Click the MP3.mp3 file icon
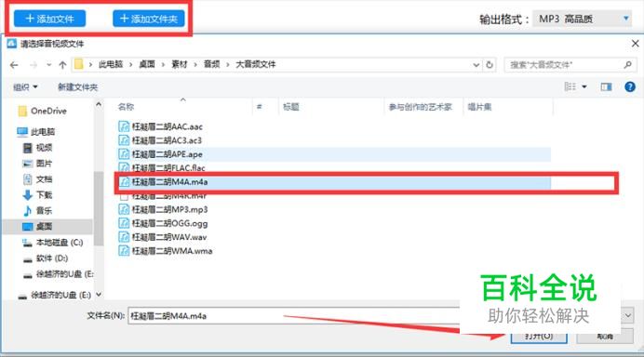Image resolution: width=644 pixels, height=357 pixels. coord(124,209)
